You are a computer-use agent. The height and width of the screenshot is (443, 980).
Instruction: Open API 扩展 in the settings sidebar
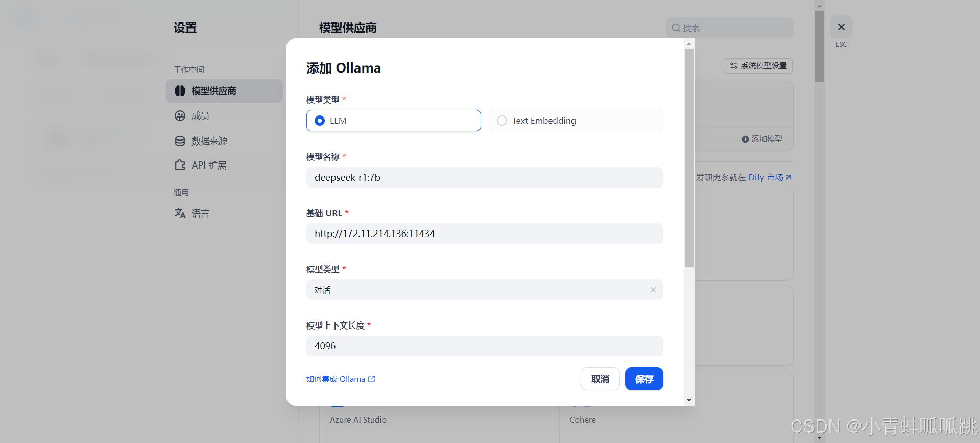pyautogui.click(x=224, y=166)
